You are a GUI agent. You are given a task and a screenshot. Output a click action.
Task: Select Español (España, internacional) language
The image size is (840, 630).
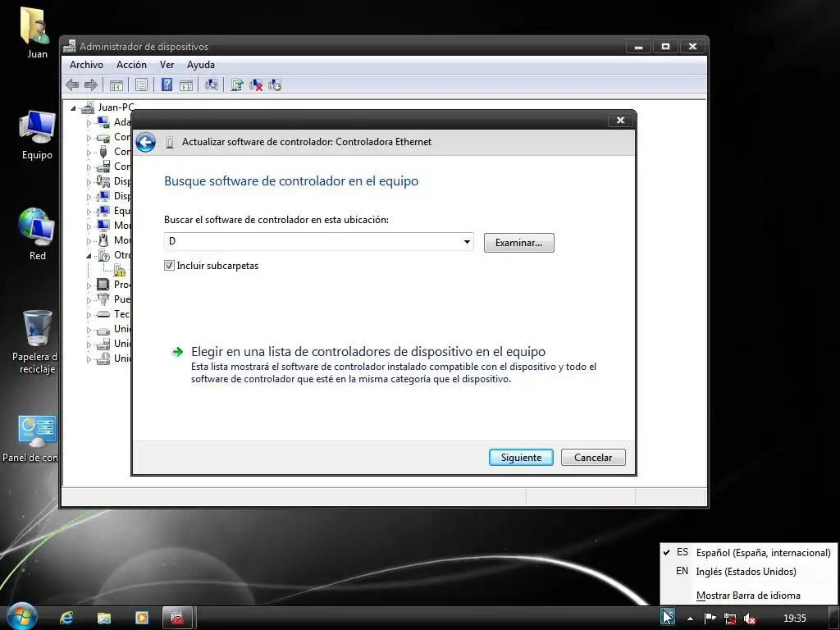click(x=748, y=552)
